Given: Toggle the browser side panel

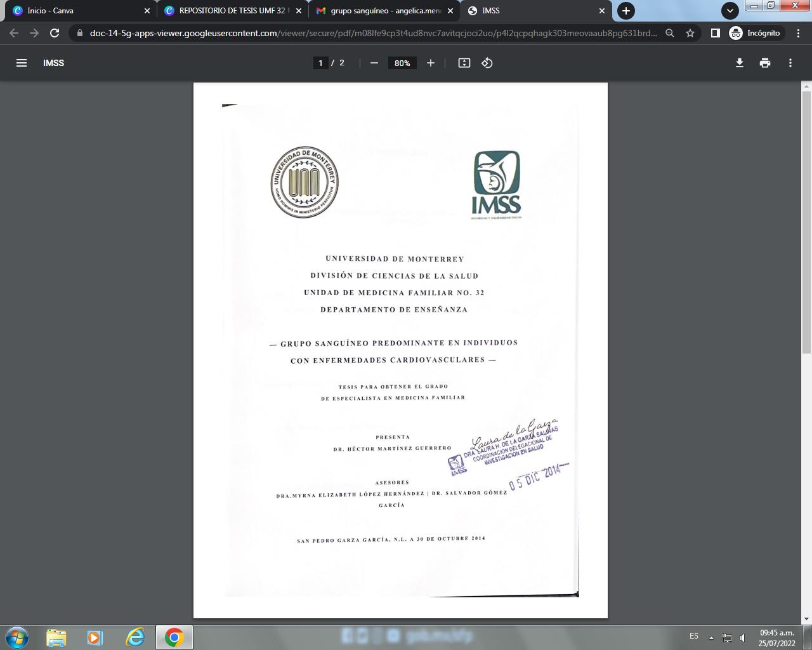Looking at the screenshot, I should coord(715,33).
